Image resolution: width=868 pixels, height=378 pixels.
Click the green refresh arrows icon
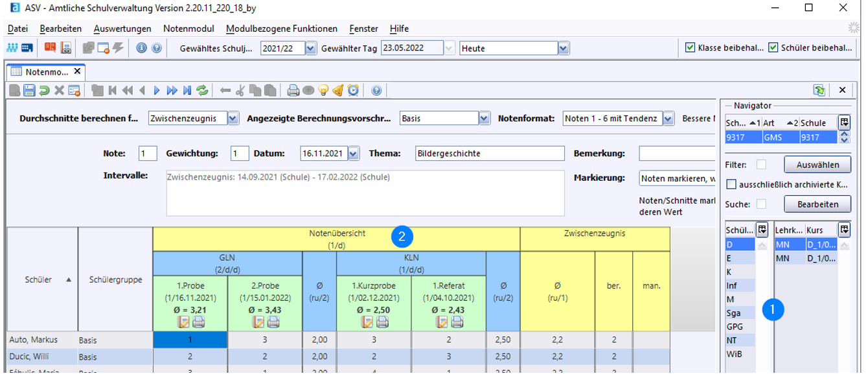pyautogui.click(x=202, y=91)
